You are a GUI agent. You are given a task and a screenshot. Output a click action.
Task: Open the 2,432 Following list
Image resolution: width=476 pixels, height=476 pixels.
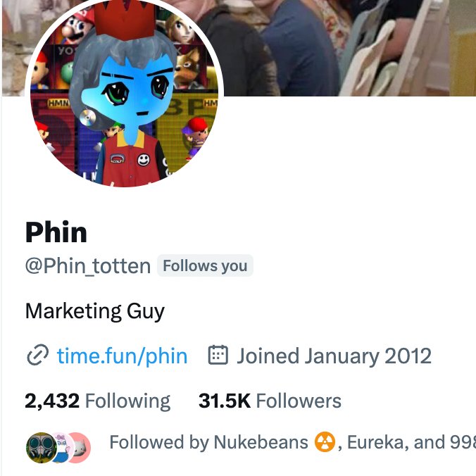[97, 401]
